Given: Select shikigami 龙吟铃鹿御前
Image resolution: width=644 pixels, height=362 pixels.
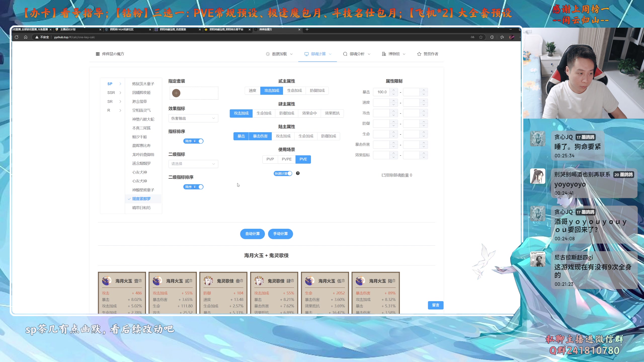Looking at the screenshot, I should [143, 155].
